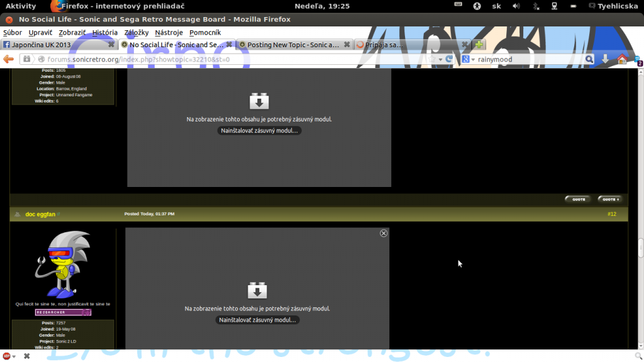The image size is (644, 362).
Task: Open the História menu
Action: click(104, 32)
